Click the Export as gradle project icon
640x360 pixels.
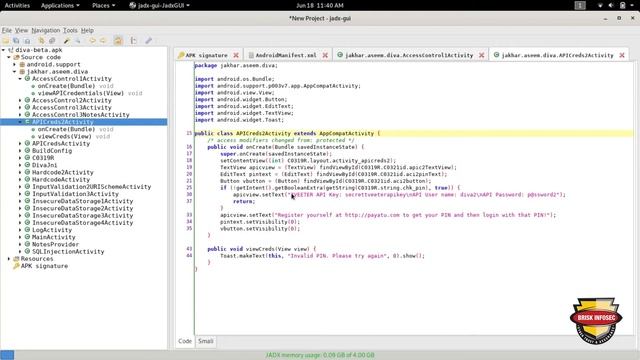pos(27,40)
